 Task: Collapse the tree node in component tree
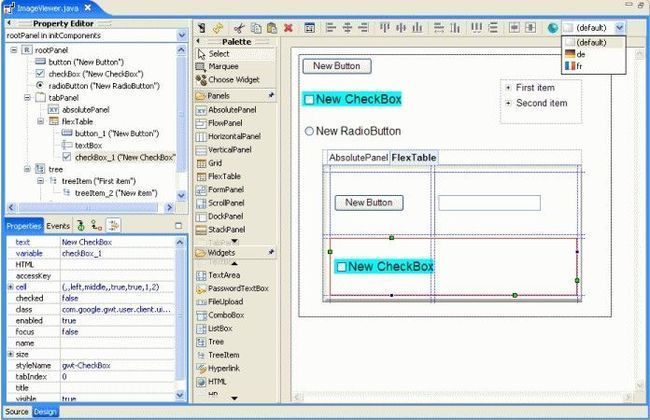[27, 169]
